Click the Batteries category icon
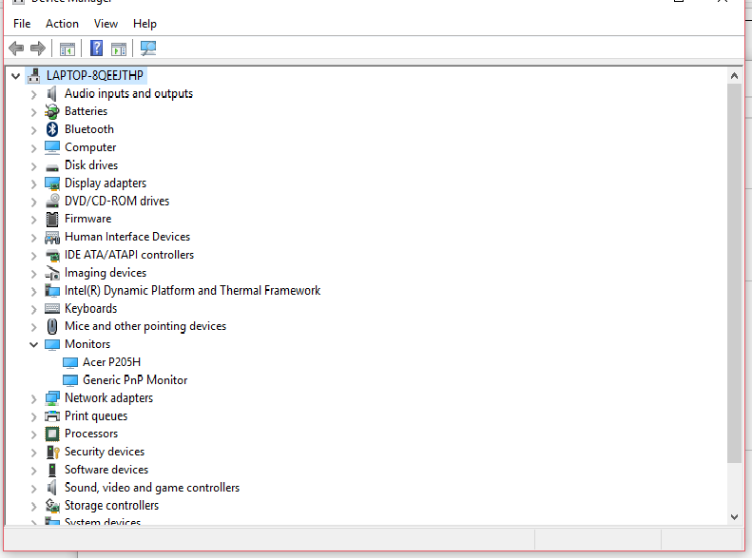 coord(51,111)
